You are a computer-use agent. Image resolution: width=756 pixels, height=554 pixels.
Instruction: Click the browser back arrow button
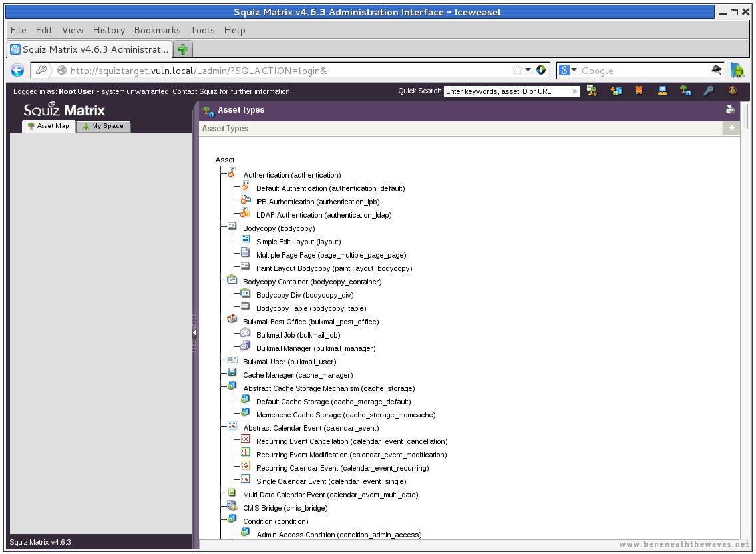(x=17, y=71)
